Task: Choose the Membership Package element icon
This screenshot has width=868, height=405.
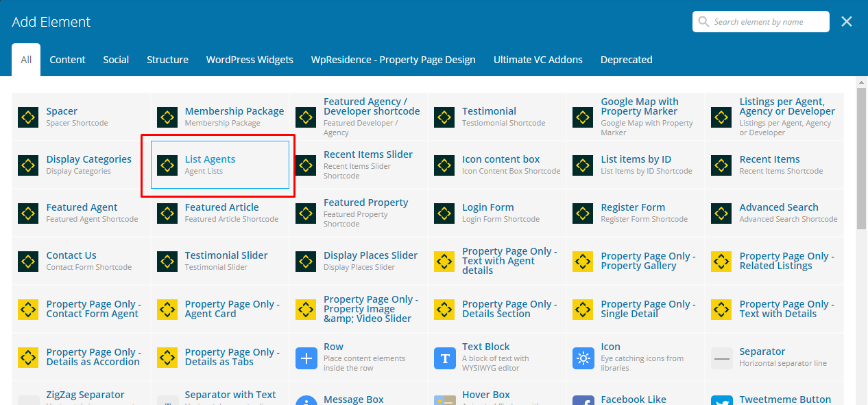Action: [167, 117]
